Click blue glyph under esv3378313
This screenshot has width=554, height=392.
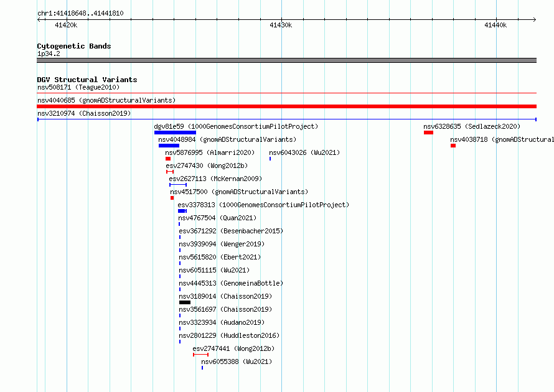[x=182, y=211]
